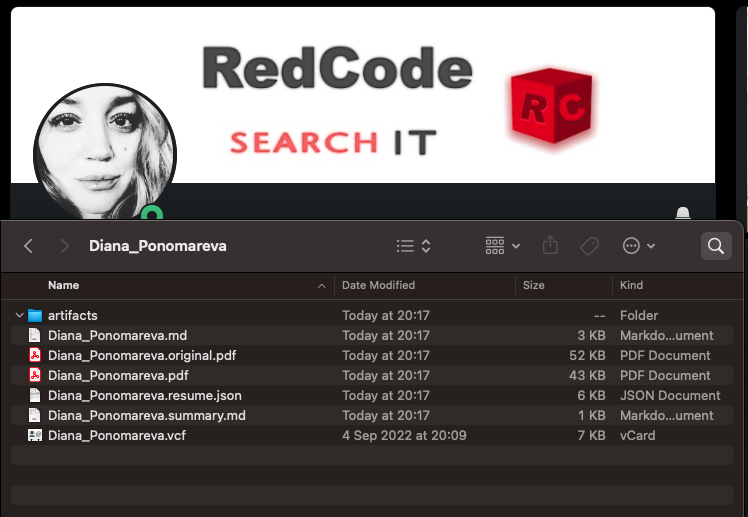Sort files by Date Modified column
The width and height of the screenshot is (748, 517).
tap(378, 285)
